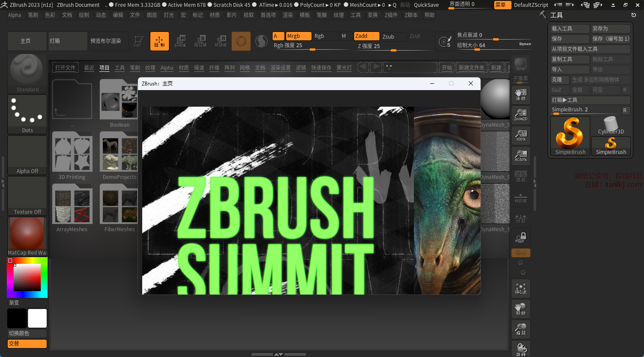
Task: Click the Cylinder3D tool icon
Action: [x=610, y=125]
